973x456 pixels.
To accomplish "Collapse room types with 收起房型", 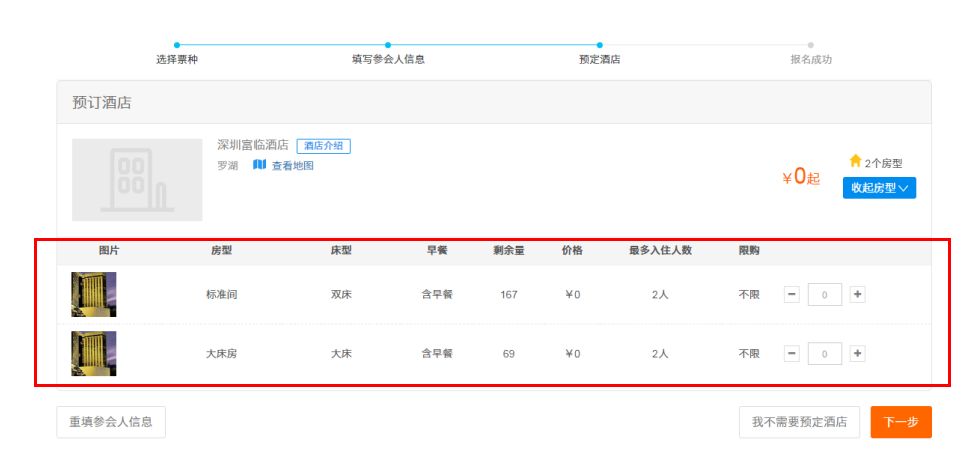I will click(879, 188).
